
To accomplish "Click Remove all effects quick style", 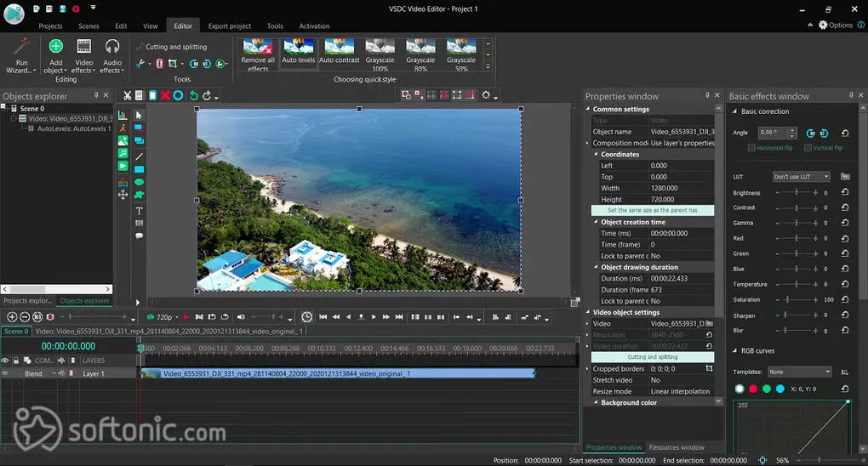I will 258,54.
